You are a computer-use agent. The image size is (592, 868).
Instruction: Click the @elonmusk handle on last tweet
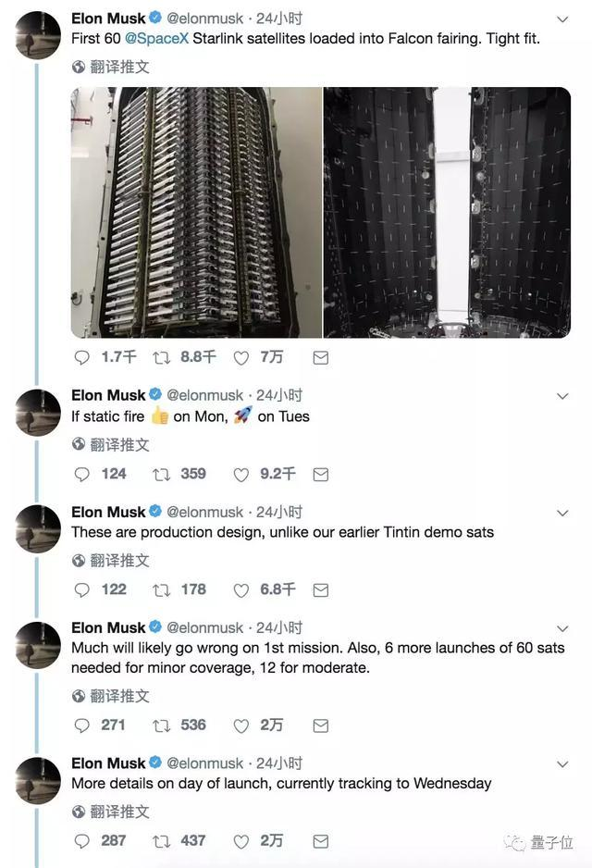[x=206, y=763]
